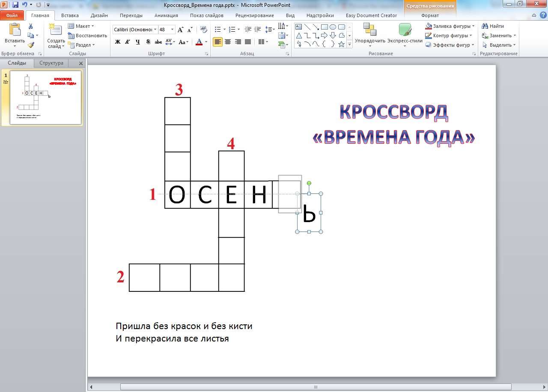Viewport: 548px width, 392px height.
Task: Open the Выделить select menu
Action: [498, 45]
